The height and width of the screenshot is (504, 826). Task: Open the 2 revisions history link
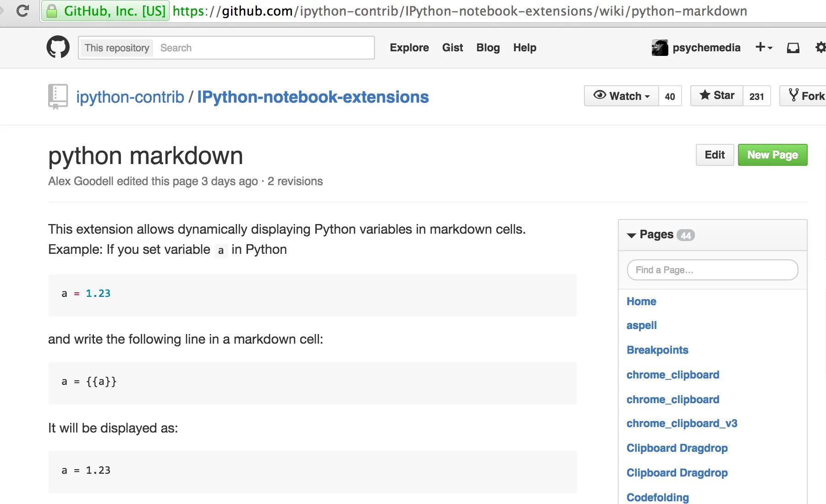295,181
